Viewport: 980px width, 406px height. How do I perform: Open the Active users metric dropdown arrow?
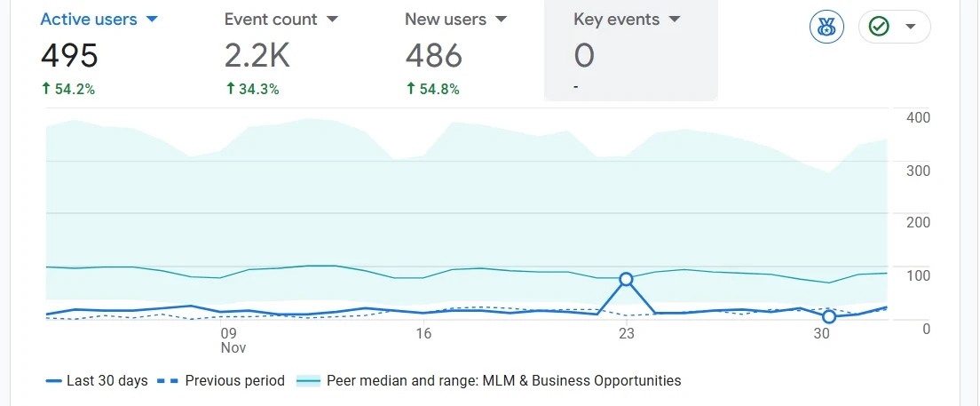tap(151, 19)
